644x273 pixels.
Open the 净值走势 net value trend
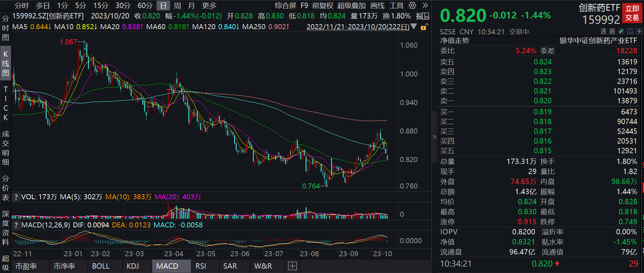[x=455, y=41]
